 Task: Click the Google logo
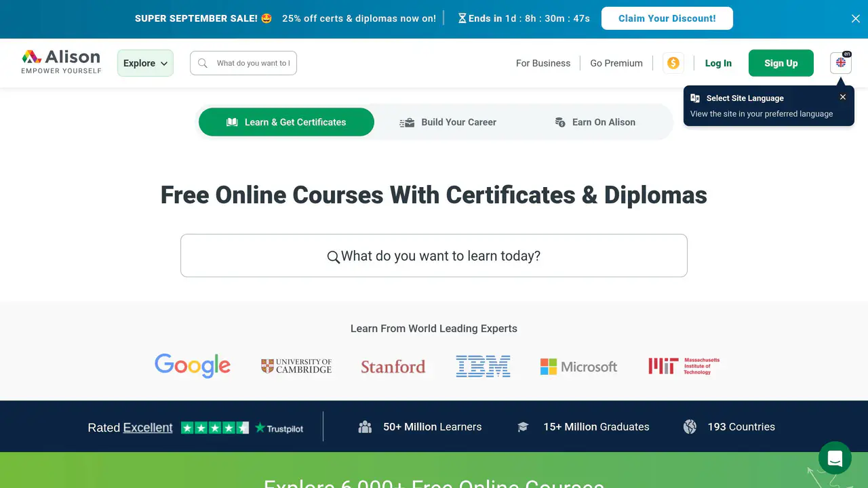(x=193, y=366)
